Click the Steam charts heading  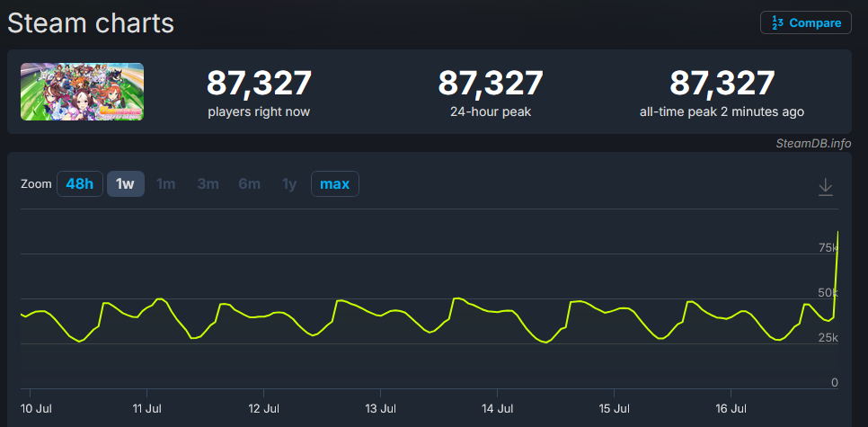91,23
